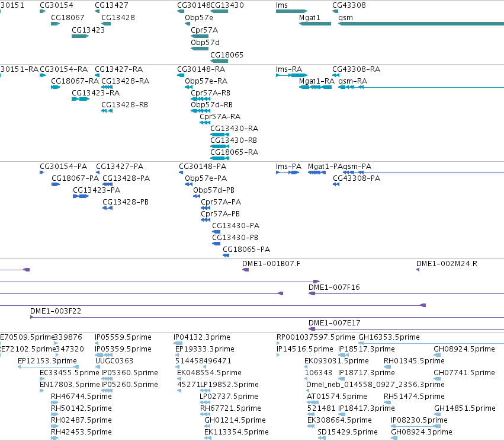The height and width of the screenshot is (441, 504).
Task: Click the CG43308-PA protein label
Action: coord(357,178)
